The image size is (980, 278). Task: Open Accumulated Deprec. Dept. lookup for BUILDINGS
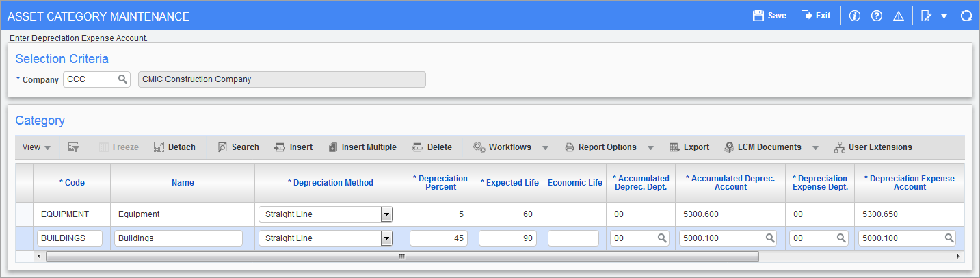point(662,238)
